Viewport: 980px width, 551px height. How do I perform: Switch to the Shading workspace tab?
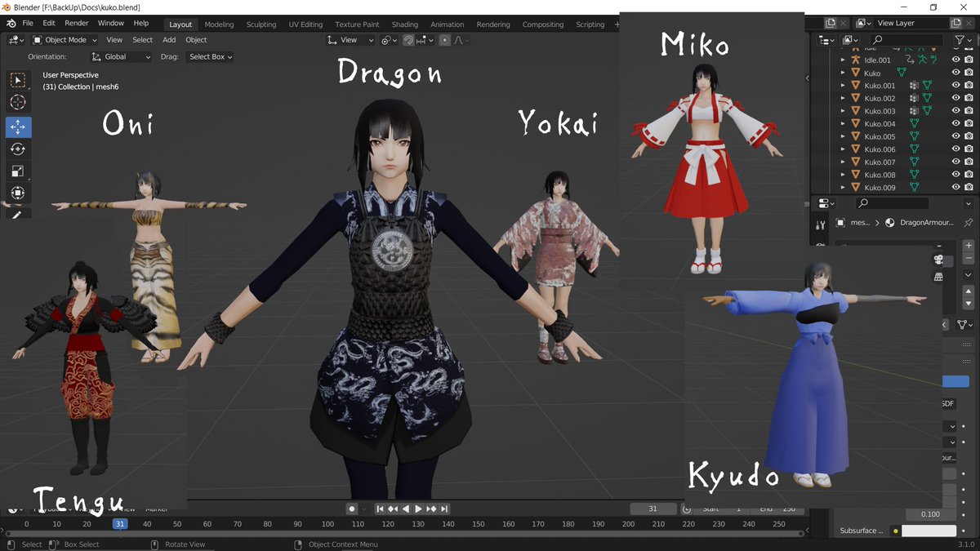(x=404, y=24)
